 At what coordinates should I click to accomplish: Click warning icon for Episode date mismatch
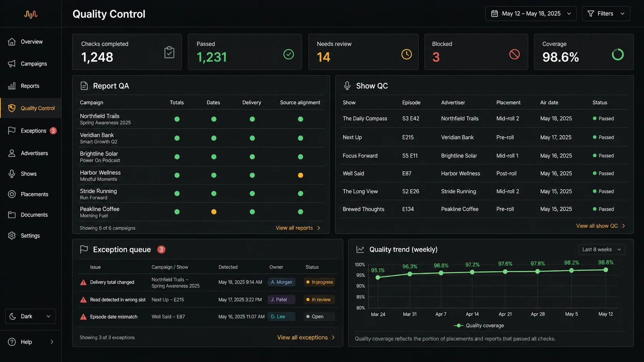83,317
